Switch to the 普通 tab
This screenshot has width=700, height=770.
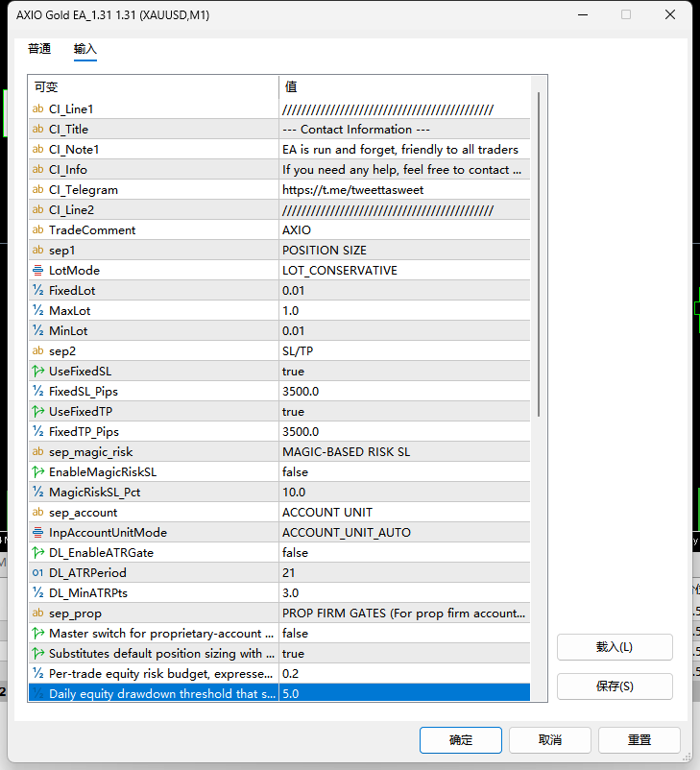(39, 49)
